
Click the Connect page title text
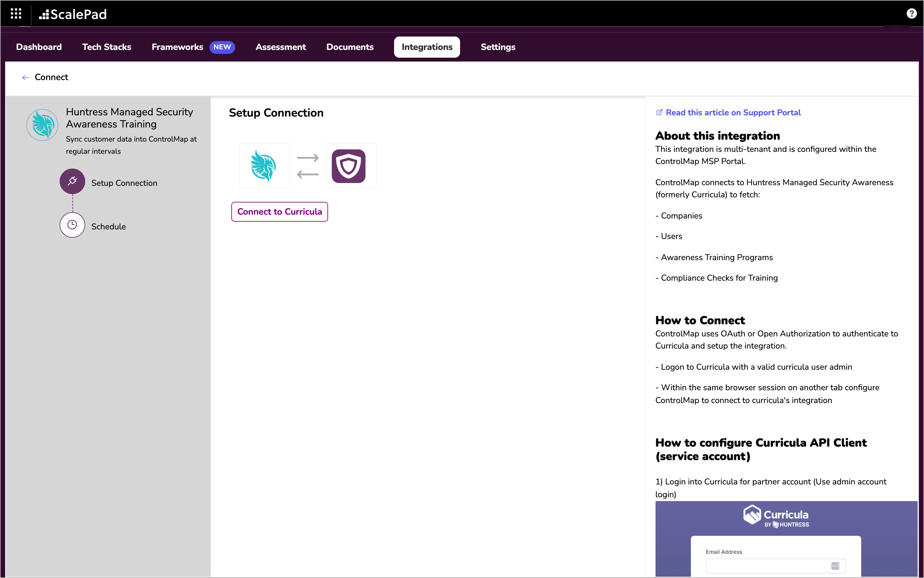tap(51, 77)
